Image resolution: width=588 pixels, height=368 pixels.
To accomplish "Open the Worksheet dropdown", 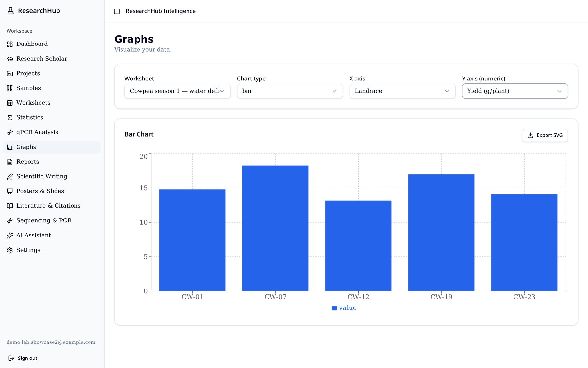I will tap(177, 91).
